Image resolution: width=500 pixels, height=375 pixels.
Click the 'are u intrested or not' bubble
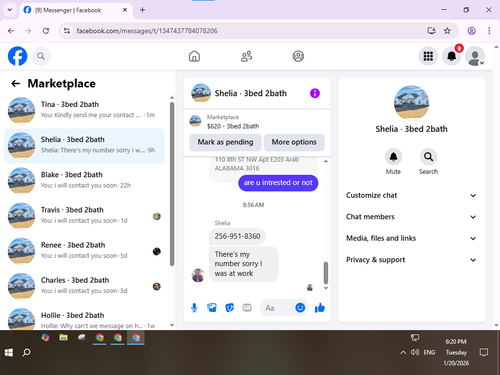278,183
